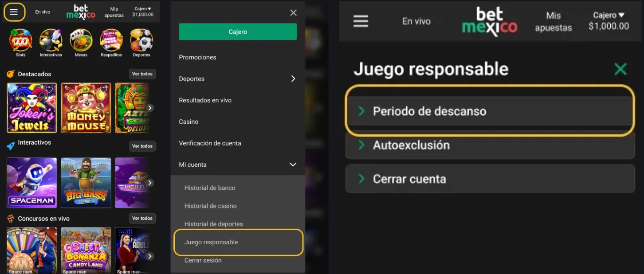Open the Raspaditos scratch-card category icon
644x274 pixels.
click(111, 40)
